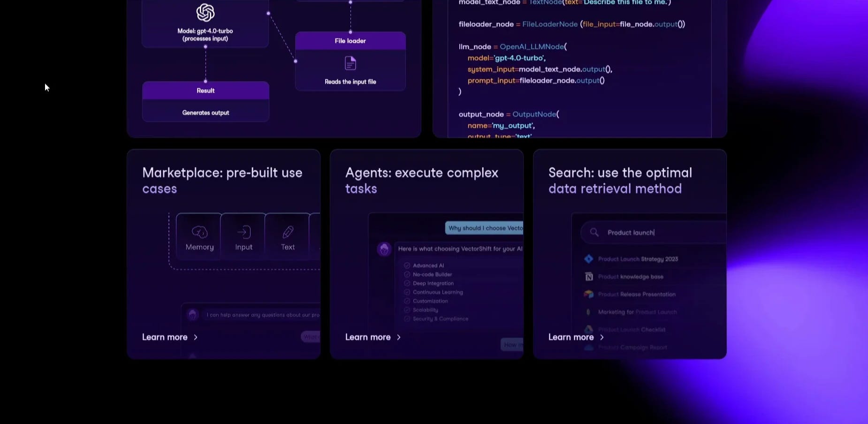Select the Text node icon
Screen dimensions: 868x424
click(x=287, y=232)
